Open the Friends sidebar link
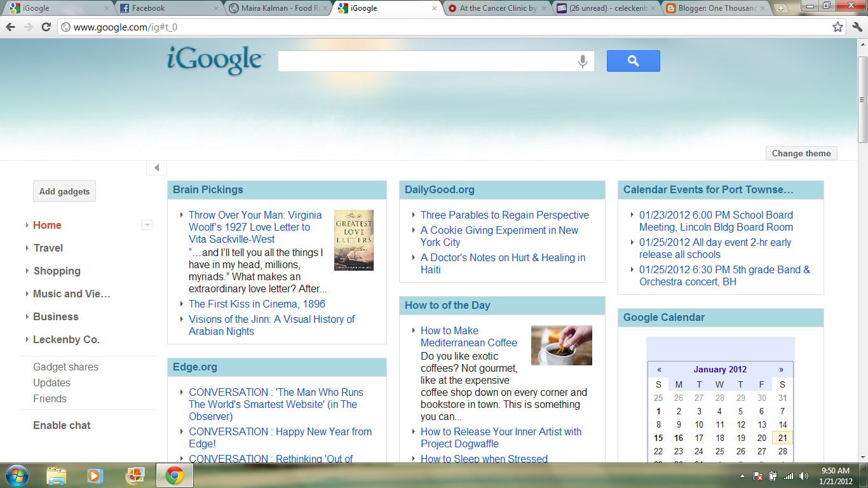Image resolution: width=868 pixels, height=488 pixels. 50,398
